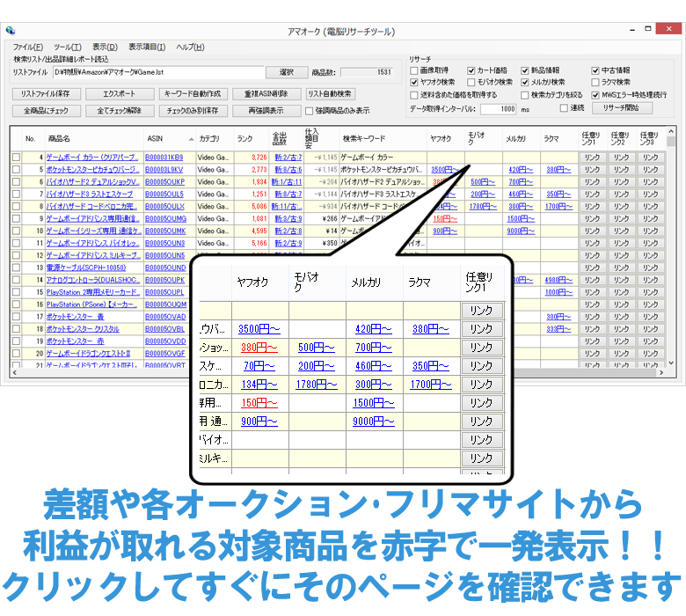Enable the 画像取得 checkbox
The width and height of the screenshot is (686, 616).
pos(414,70)
